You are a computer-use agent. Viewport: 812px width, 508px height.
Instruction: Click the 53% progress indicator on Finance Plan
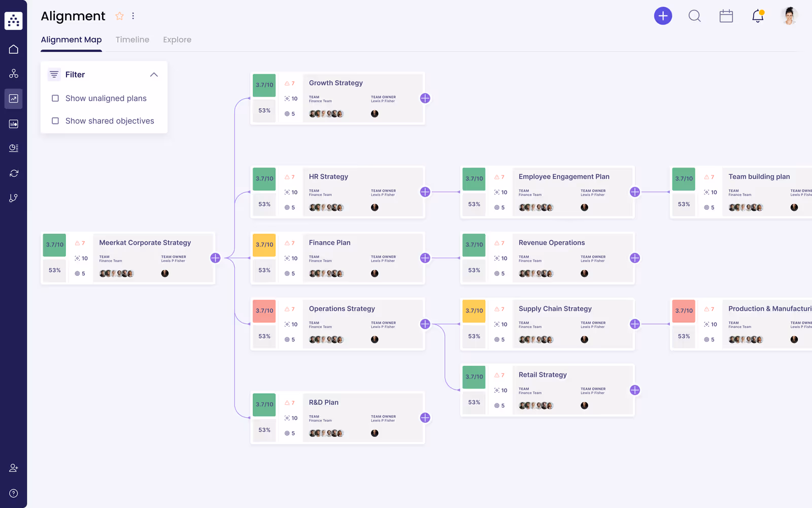point(264,270)
